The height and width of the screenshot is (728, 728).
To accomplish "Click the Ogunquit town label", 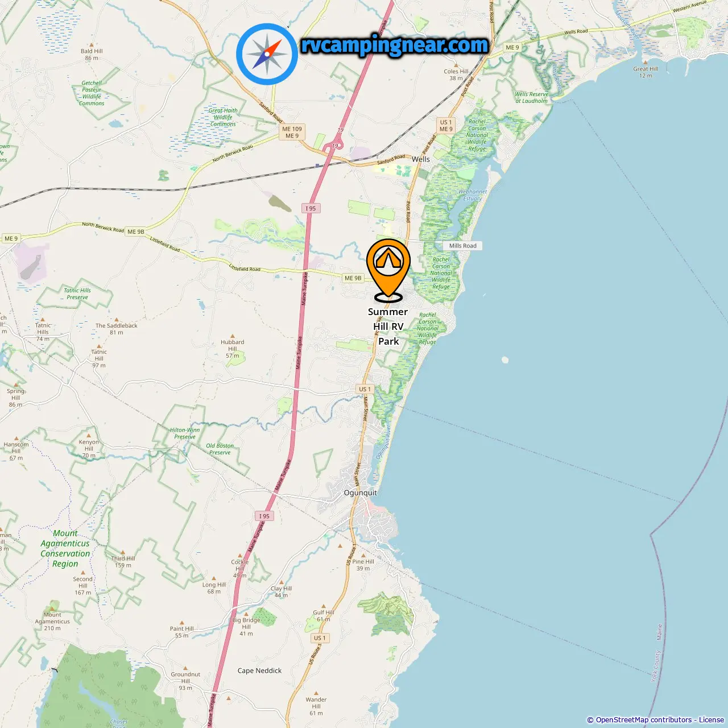I will coord(361,493).
